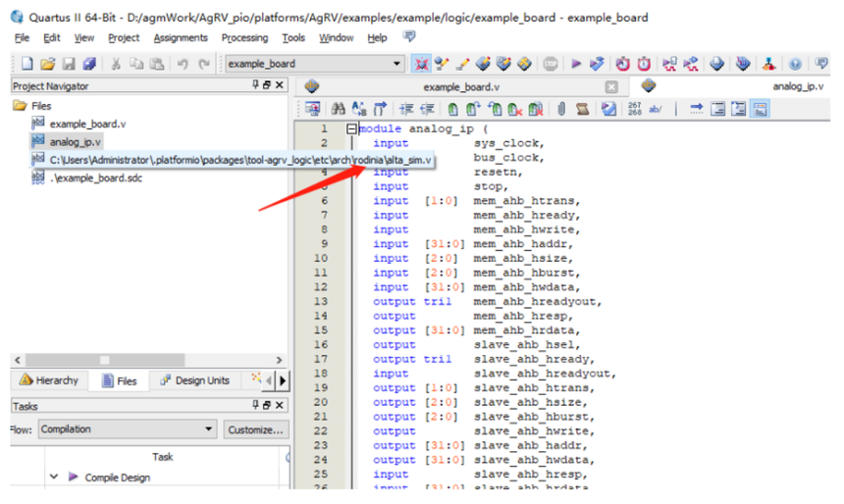
Task: Collapse the module analog_ip code fold
Action: [x=351, y=128]
